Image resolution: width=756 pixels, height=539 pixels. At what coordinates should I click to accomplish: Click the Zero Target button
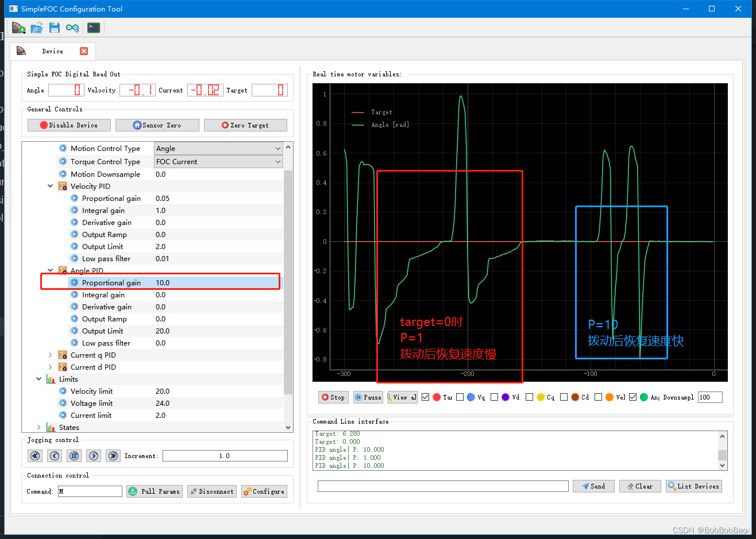[x=245, y=125]
